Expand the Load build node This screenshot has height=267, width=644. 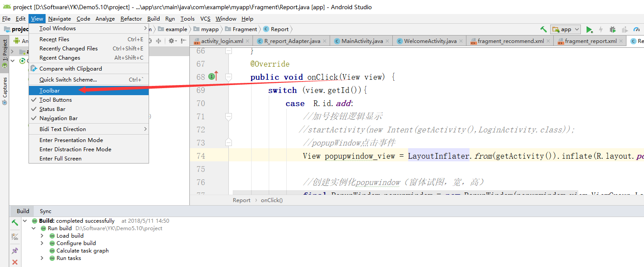pyautogui.click(x=42, y=235)
